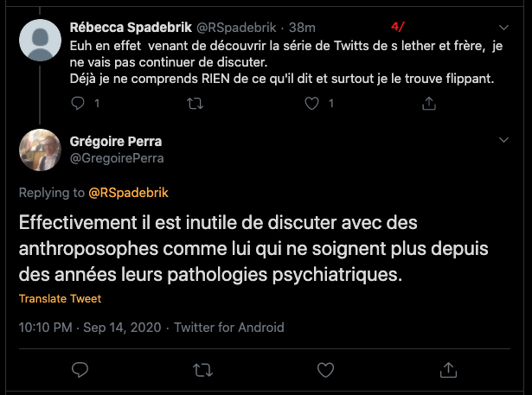
Task: Open options chevron on Grégoire Perra's tweet
Action: pos(504,140)
